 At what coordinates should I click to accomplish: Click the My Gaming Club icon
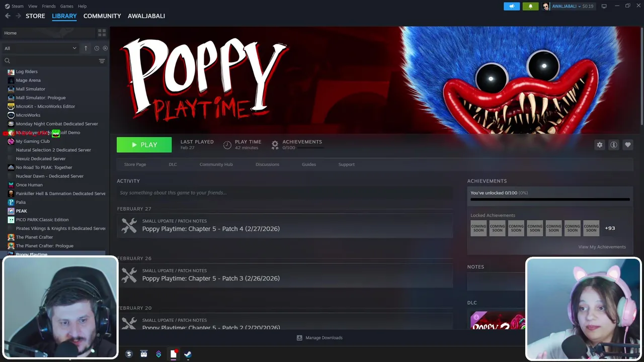(x=11, y=141)
